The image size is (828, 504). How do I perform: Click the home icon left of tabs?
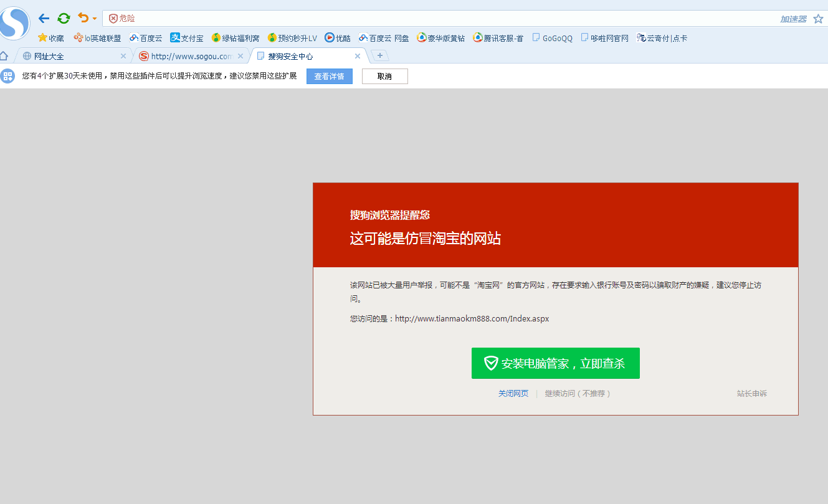click(5, 55)
